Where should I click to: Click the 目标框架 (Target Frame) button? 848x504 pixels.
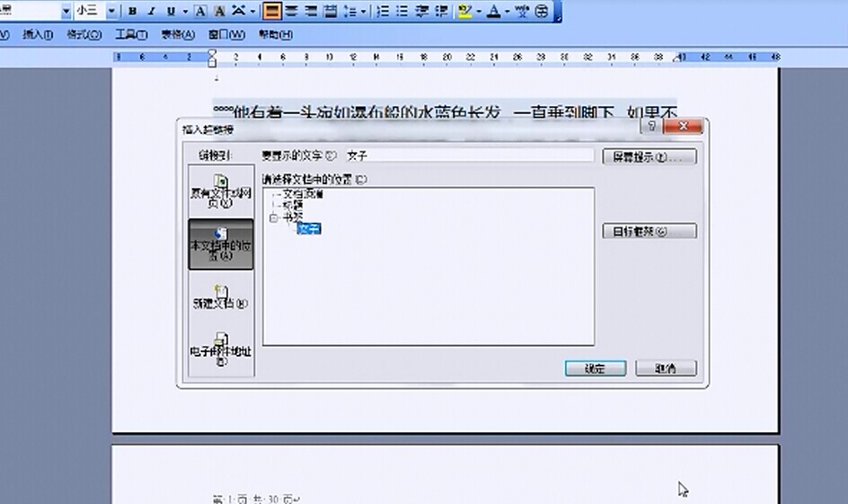649,232
